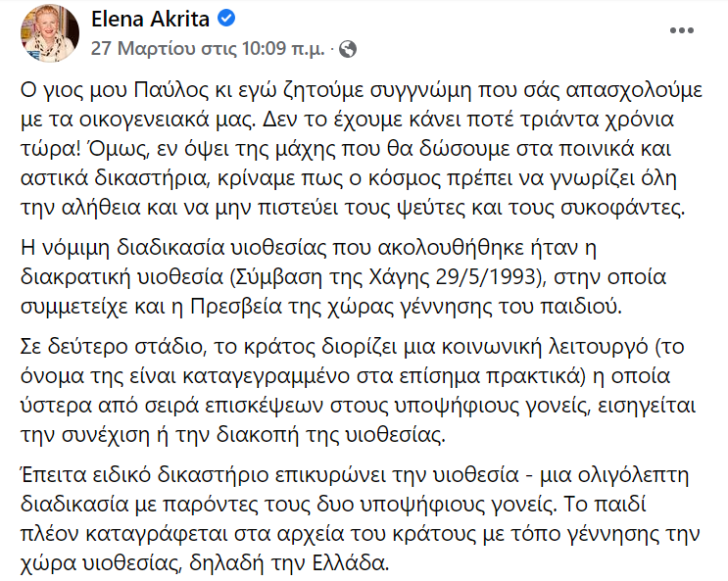The width and height of the screenshot is (728, 581).
Task: Open the three-dot post options menu
Action: pyautogui.click(x=682, y=30)
